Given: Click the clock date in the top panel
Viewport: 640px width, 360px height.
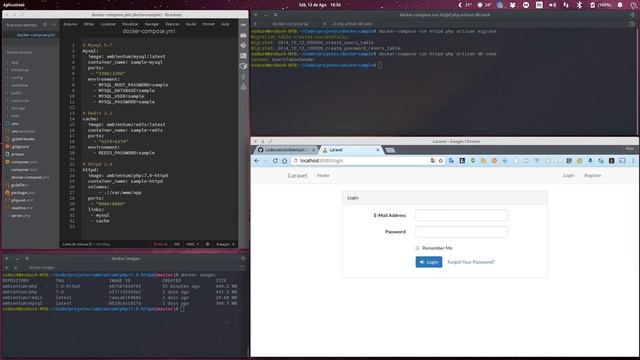Looking at the screenshot, I should coord(320,5).
